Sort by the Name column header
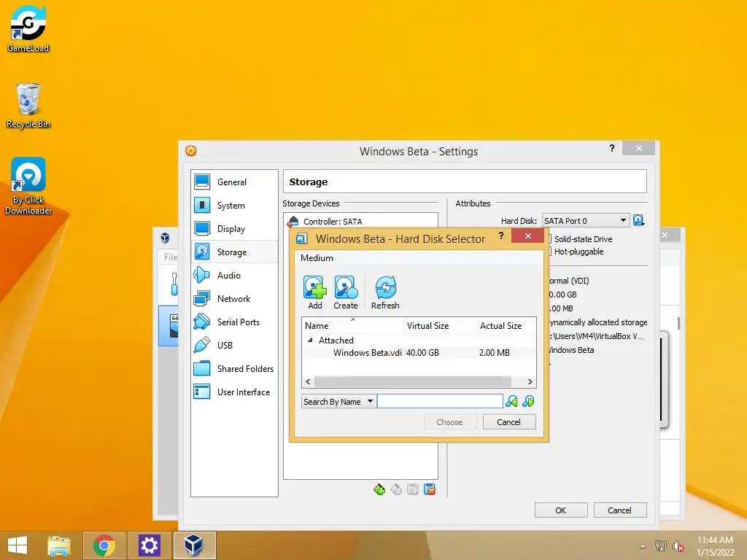The image size is (747, 560). pyautogui.click(x=353, y=326)
